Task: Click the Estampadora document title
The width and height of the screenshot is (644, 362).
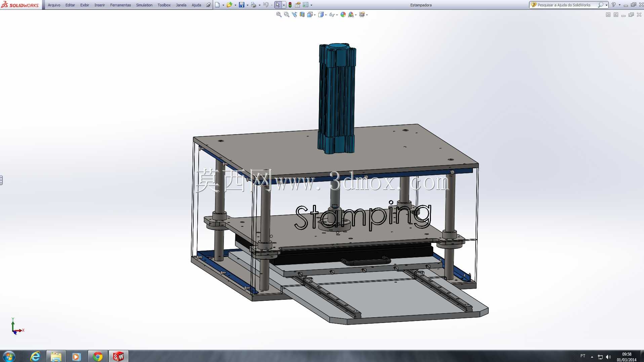Action: click(421, 5)
